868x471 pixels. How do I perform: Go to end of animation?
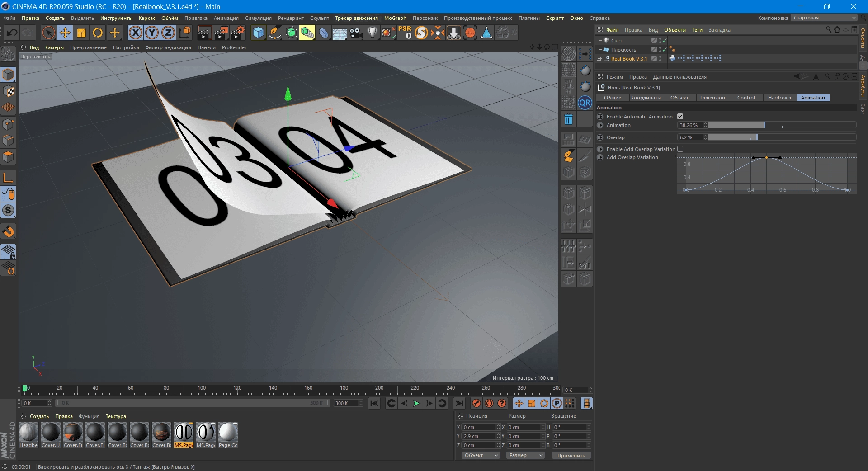coord(459,403)
